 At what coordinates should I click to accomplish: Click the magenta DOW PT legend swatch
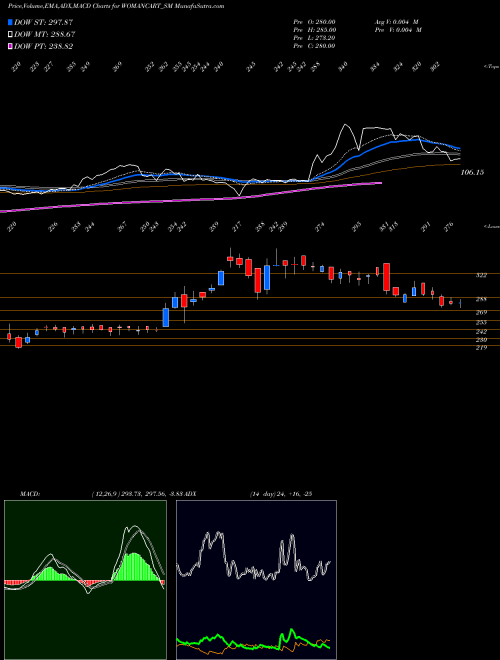tap(10, 46)
